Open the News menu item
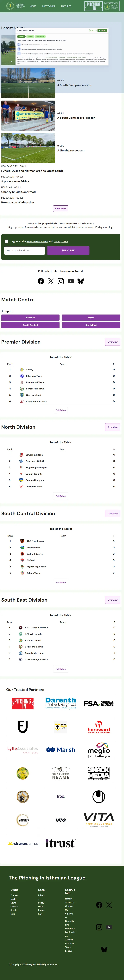 click(x=33, y=6)
